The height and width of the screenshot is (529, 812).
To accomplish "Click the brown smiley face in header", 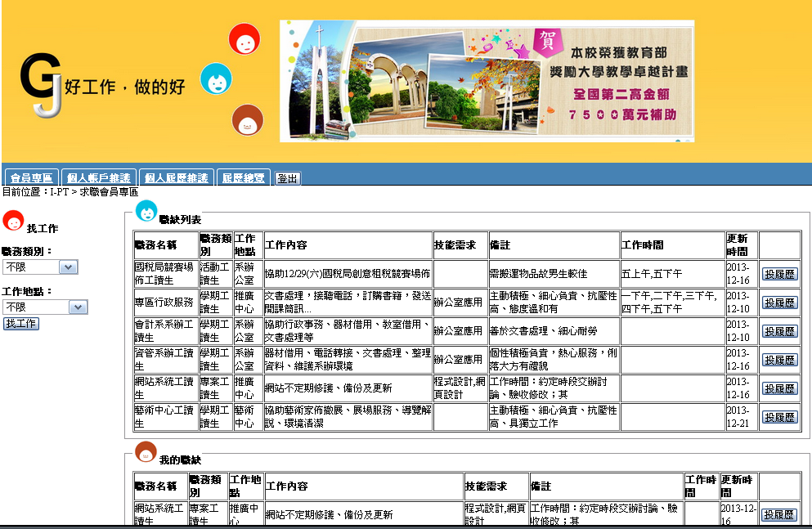I will click(247, 121).
